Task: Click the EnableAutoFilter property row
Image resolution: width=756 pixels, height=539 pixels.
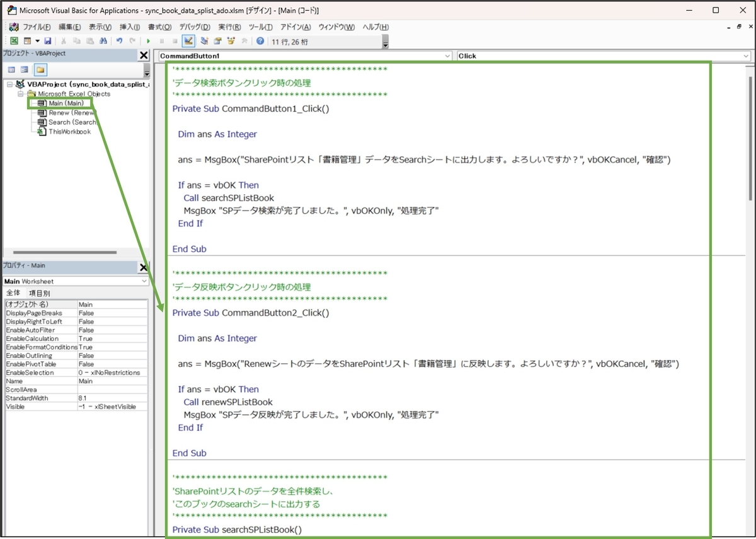Action: 76,330
